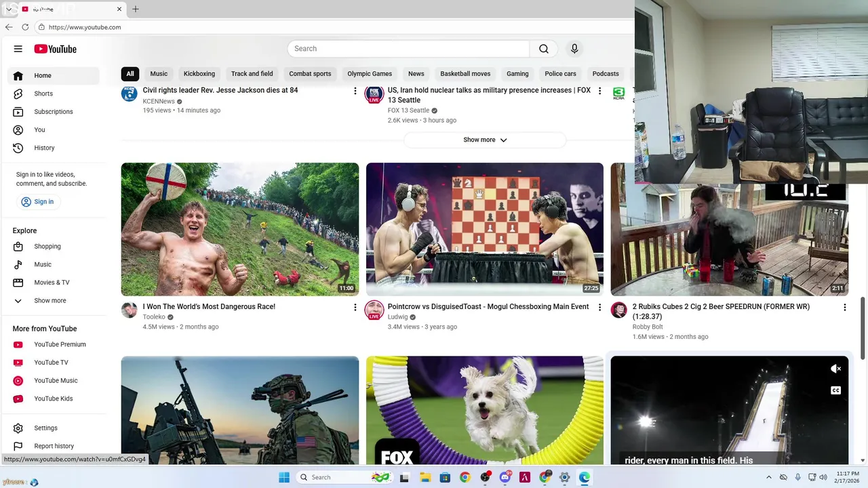Open Civil rights leader Jesse Jackson title
The height and width of the screenshot is (488, 868).
220,90
